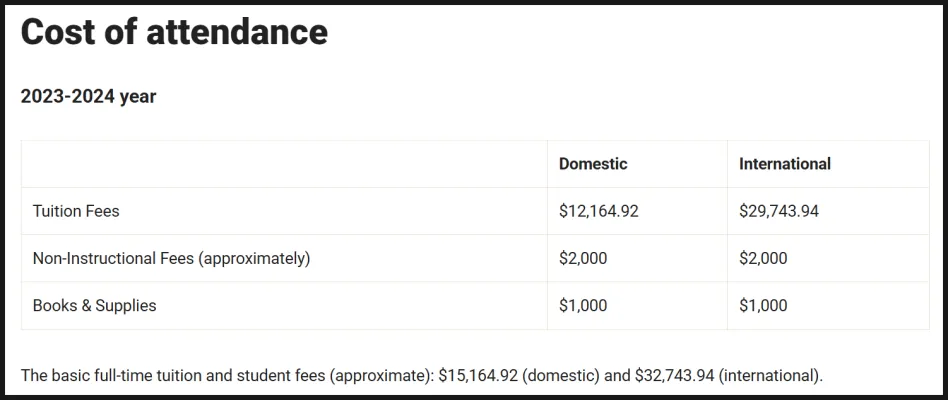
Task: Select the word 'attendance' in the title
Action: coord(237,31)
